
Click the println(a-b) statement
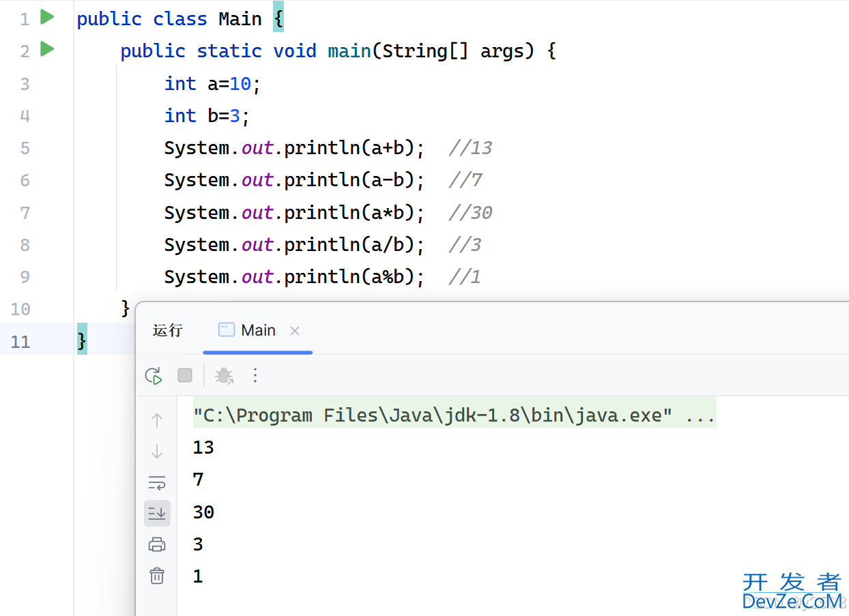295,180
